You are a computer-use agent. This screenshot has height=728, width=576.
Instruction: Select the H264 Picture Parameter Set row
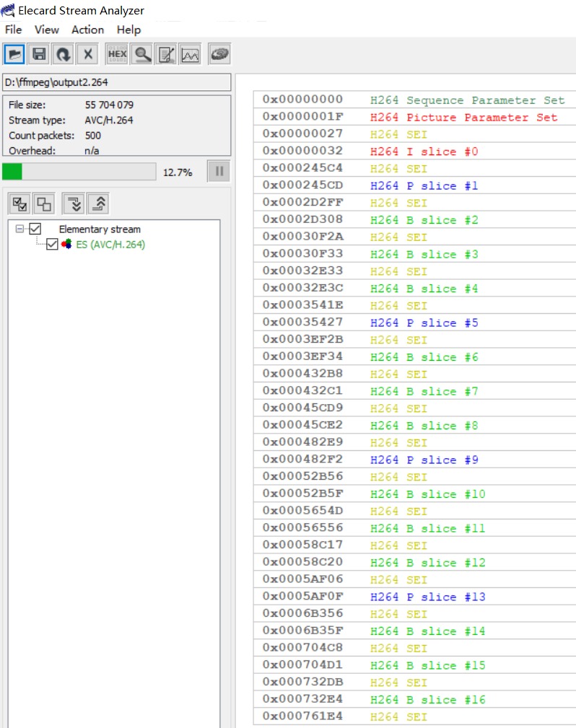(414, 117)
